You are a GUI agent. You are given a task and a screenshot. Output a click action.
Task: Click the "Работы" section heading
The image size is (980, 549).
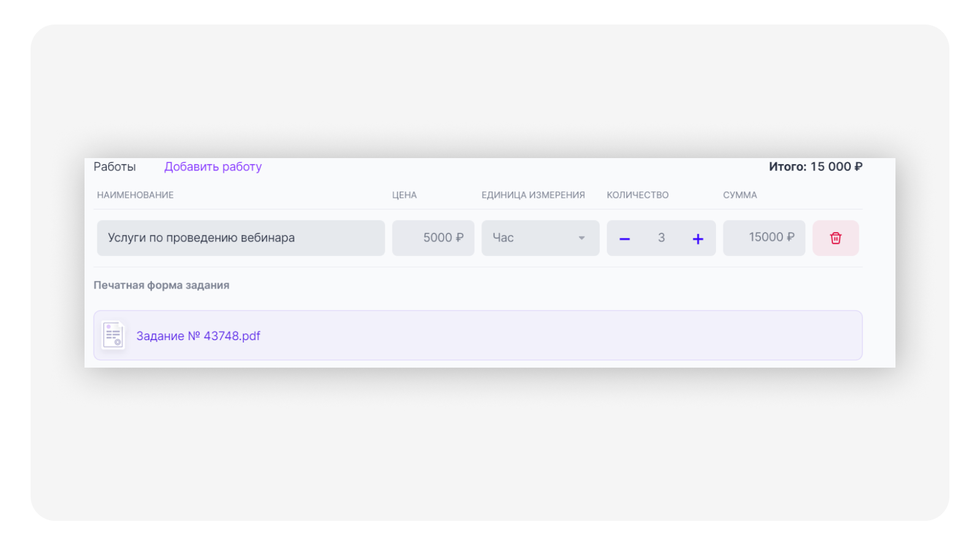115,167
